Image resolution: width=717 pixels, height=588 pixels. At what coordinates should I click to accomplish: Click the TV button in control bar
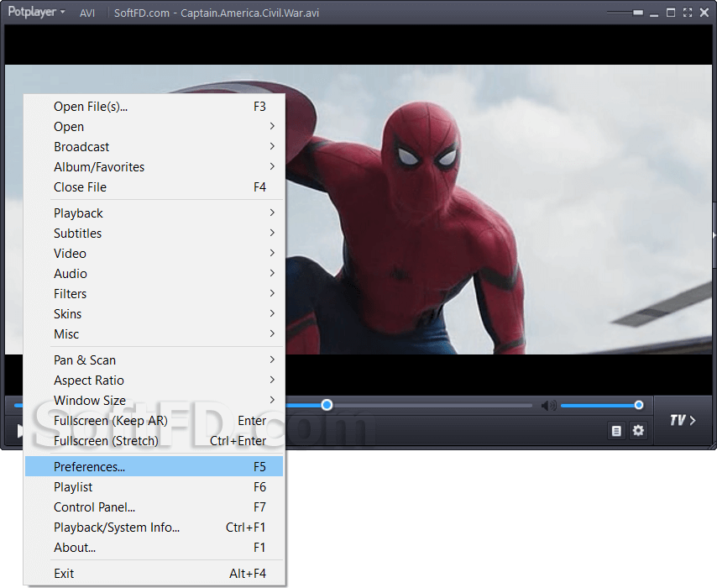tap(683, 420)
